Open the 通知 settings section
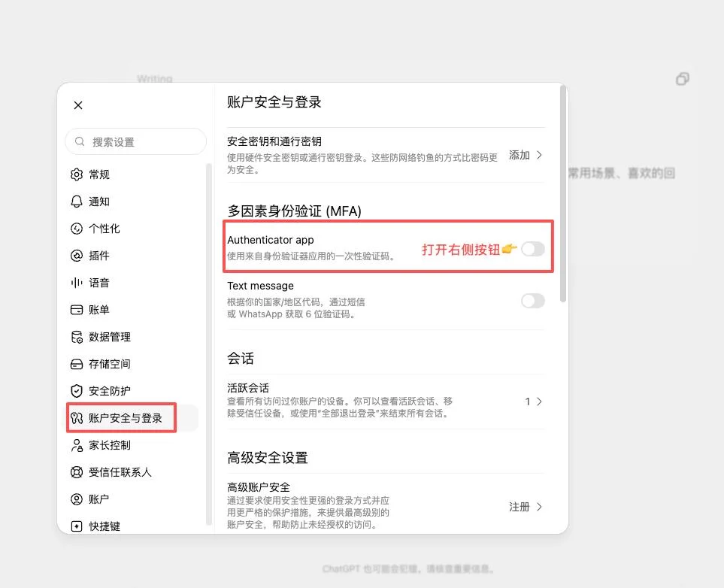Image resolution: width=724 pixels, height=588 pixels. click(x=134, y=202)
